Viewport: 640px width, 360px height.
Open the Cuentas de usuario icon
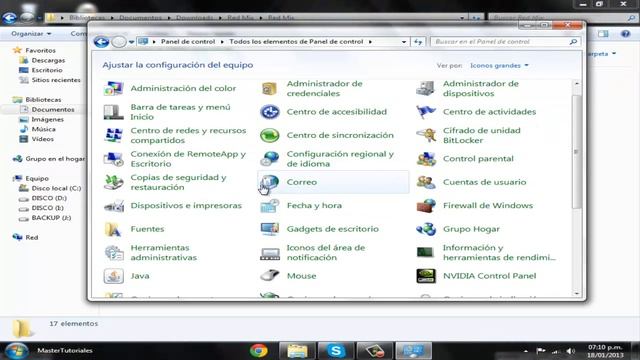pos(426,182)
